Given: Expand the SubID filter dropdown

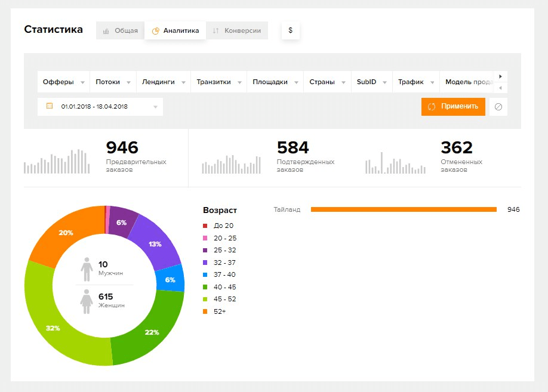Looking at the screenshot, I should 372,82.
